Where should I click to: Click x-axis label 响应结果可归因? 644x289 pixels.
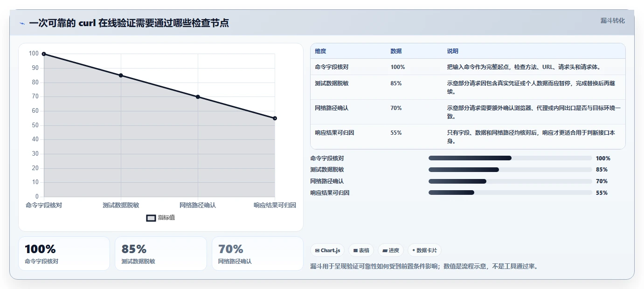275,205
